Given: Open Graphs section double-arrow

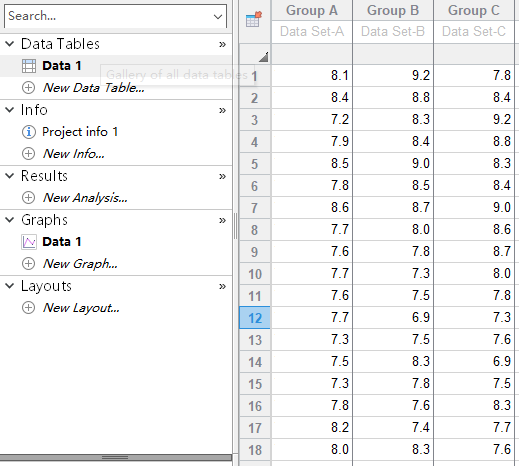Looking at the screenshot, I should [x=222, y=220].
